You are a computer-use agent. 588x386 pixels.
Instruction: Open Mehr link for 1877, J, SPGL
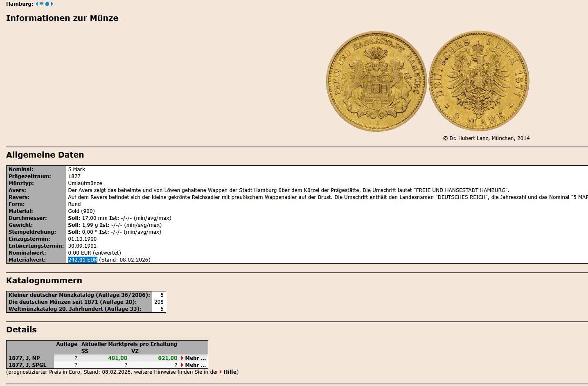click(x=194, y=365)
